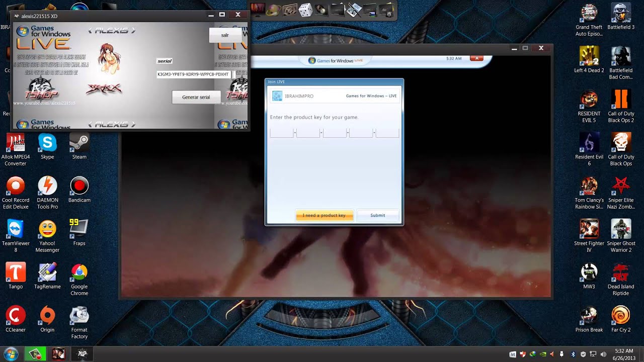Screen dimensions: 644x362
Task: Open the Origin desktop icon
Action: coord(47,316)
